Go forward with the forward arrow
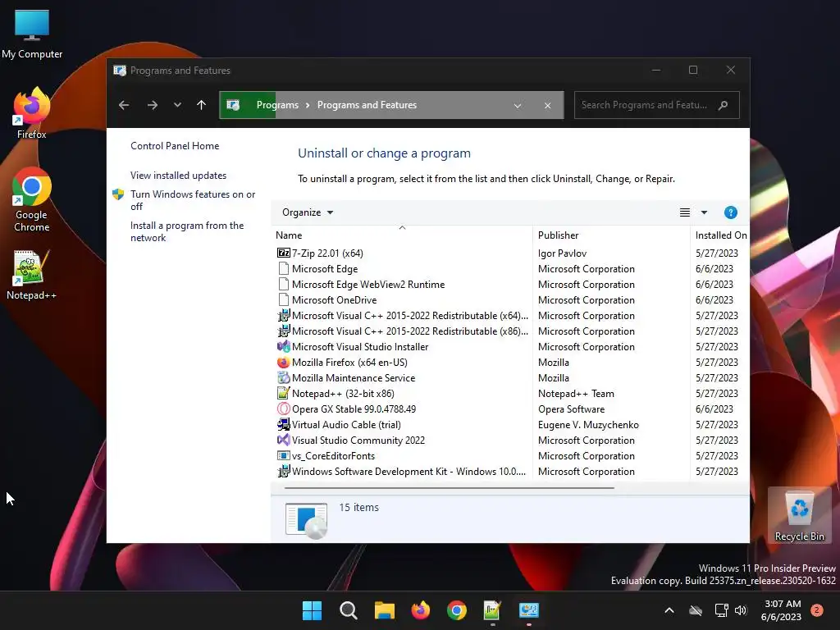840x630 pixels. (x=153, y=105)
